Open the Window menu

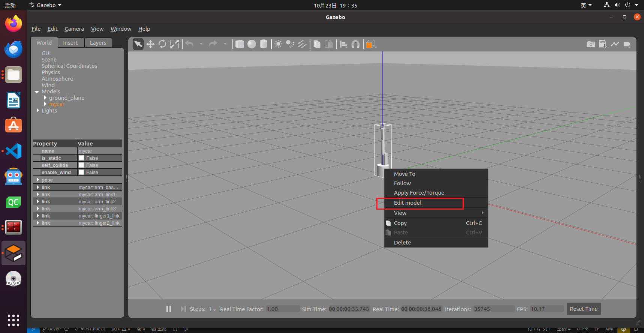pos(121,29)
